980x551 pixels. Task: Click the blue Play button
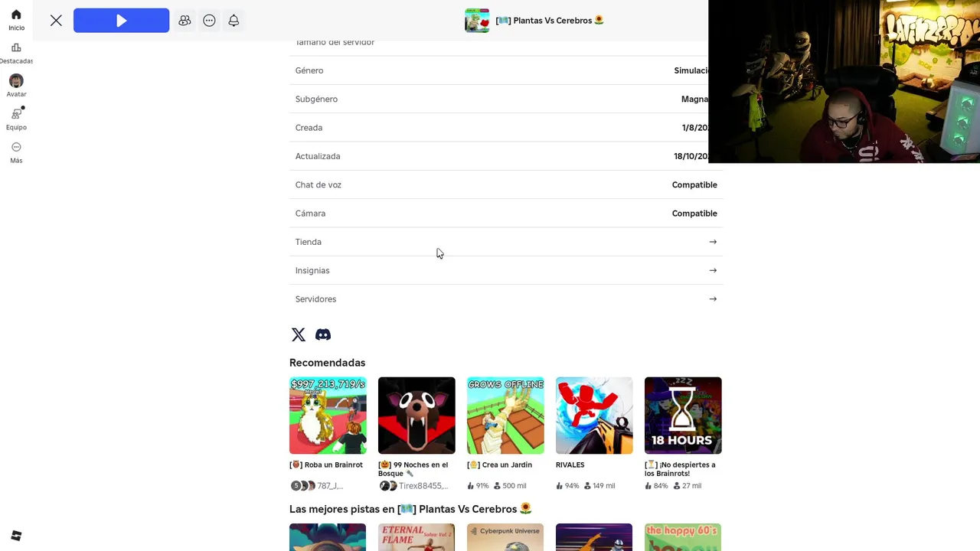tap(121, 21)
